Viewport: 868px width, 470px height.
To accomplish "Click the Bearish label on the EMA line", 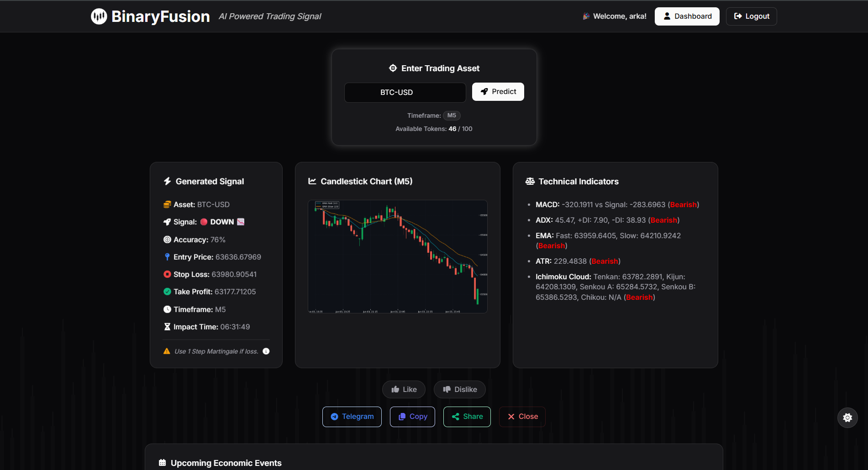I will coord(552,245).
